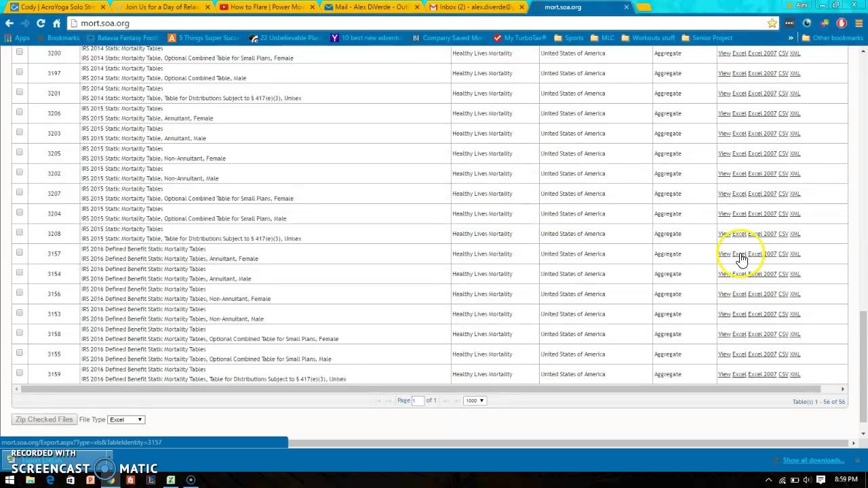Launch Edge browser from the taskbar
The image size is (868, 488).
click(x=50, y=480)
